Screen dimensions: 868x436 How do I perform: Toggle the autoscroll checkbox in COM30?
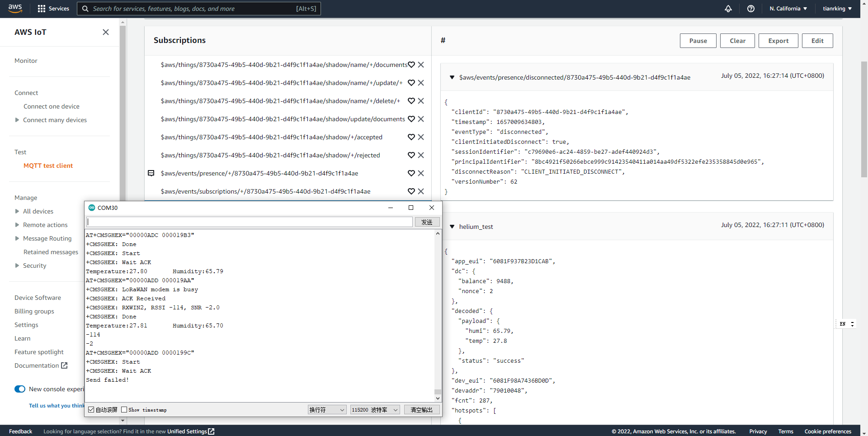point(91,410)
